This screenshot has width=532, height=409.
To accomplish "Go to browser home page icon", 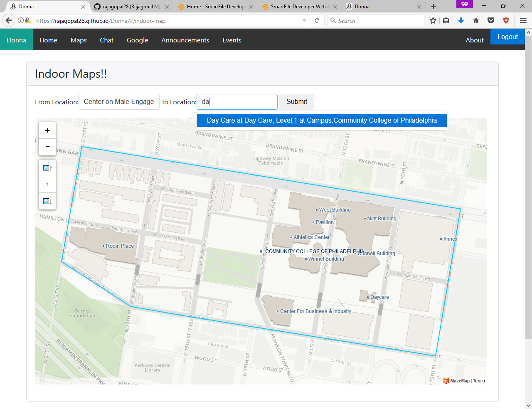I will pos(476,20).
